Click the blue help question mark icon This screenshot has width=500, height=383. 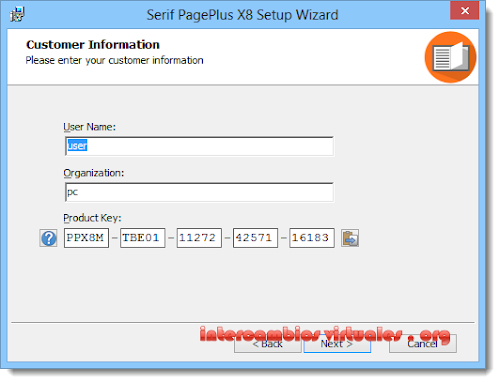point(48,238)
